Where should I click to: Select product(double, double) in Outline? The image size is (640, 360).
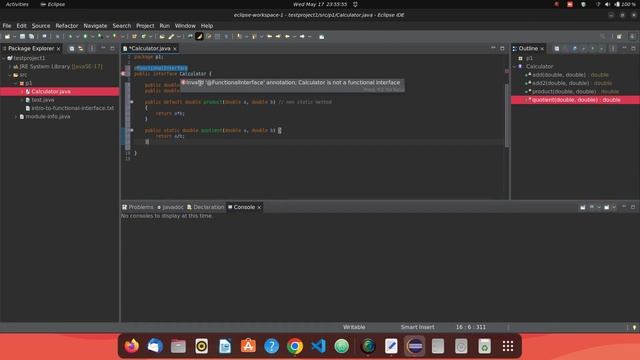click(572, 92)
